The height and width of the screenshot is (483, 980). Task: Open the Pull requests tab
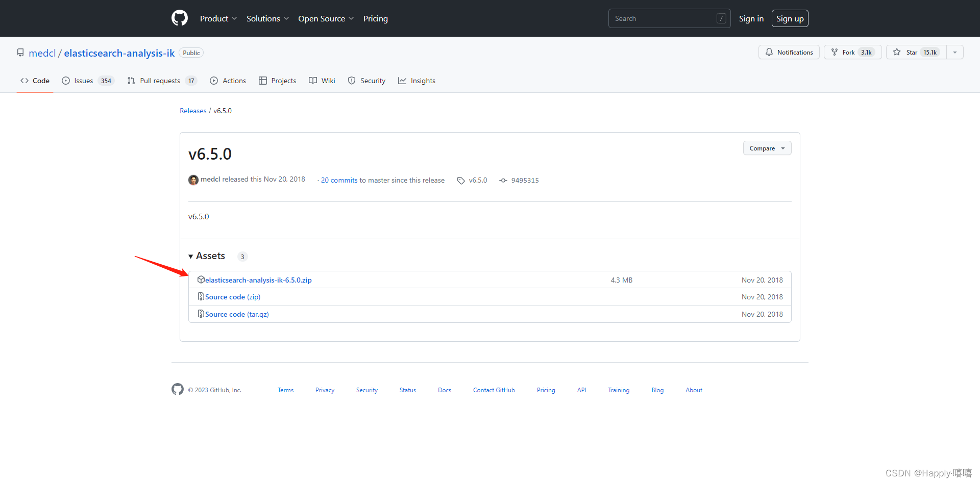tap(162, 81)
